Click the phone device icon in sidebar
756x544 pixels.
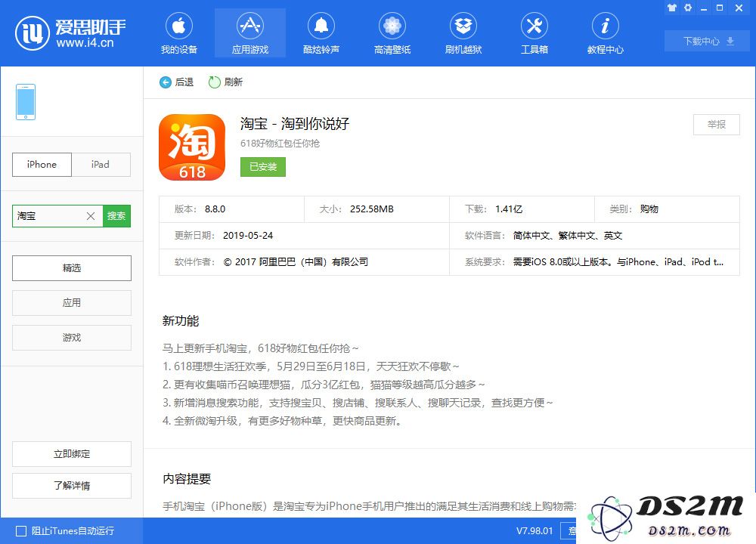26,102
